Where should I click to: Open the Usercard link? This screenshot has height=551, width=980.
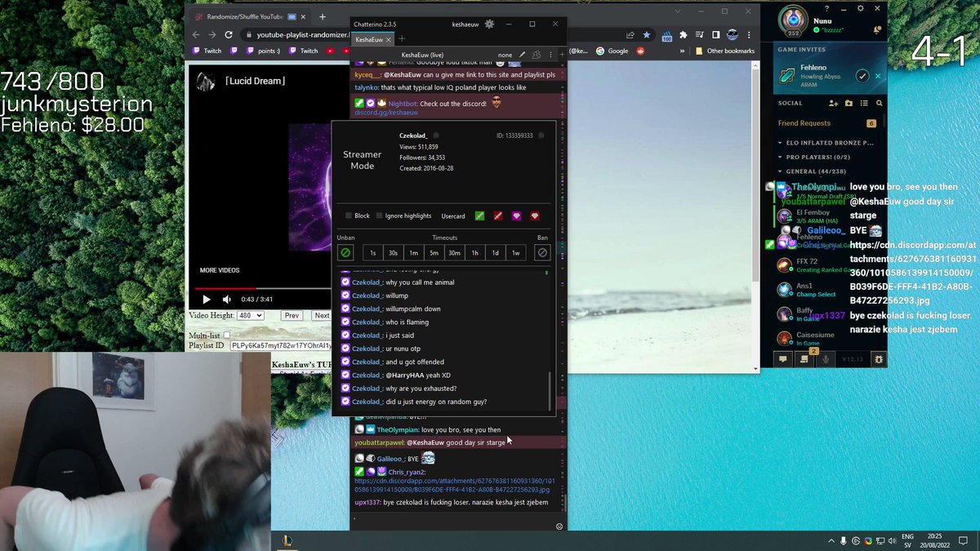pyautogui.click(x=452, y=216)
